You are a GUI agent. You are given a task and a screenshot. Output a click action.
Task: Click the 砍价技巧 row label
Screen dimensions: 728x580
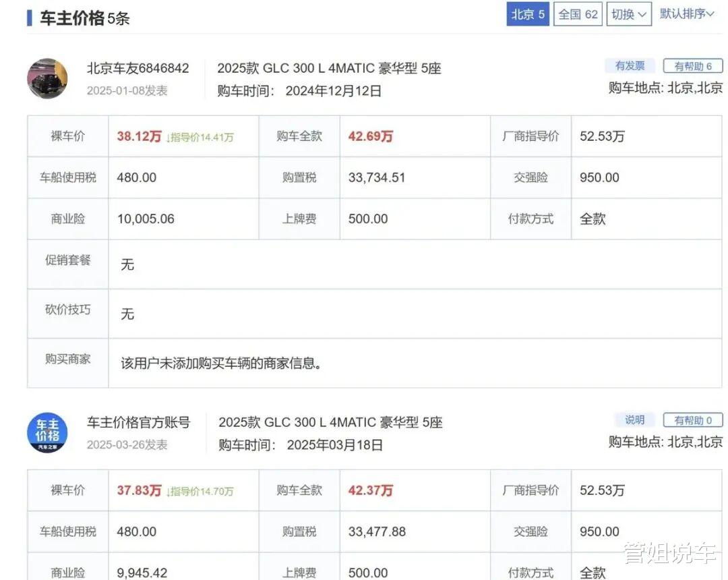[68, 310]
